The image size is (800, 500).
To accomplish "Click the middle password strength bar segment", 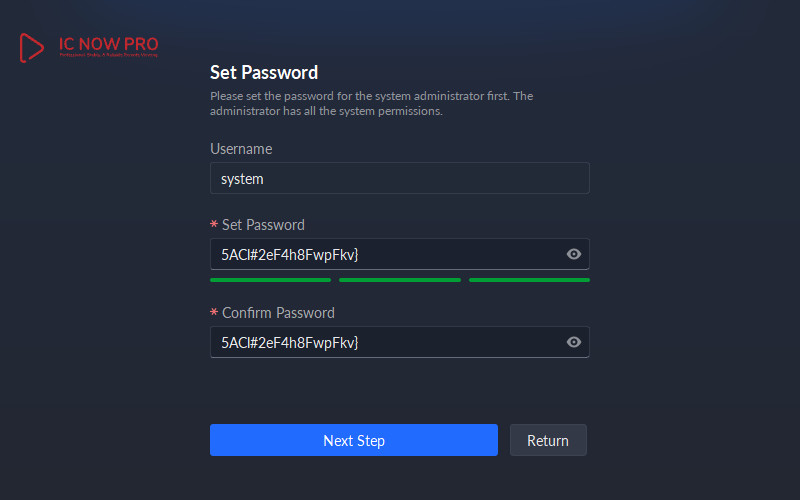I will 400,280.
